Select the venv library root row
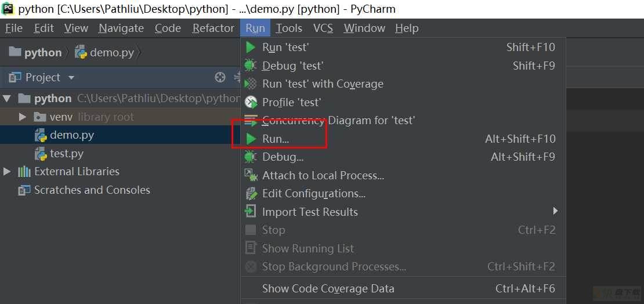 [x=120, y=117]
